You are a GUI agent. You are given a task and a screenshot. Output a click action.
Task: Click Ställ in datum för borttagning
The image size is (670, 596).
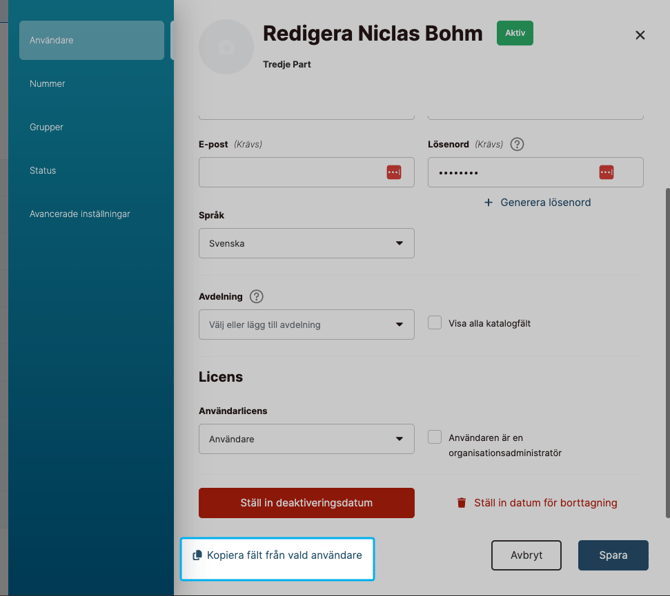tap(536, 503)
